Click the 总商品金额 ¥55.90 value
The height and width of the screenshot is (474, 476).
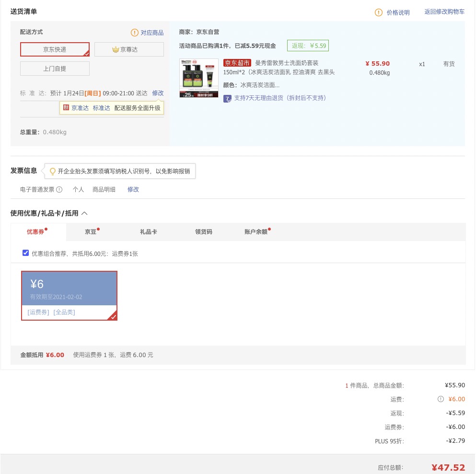tap(455, 385)
